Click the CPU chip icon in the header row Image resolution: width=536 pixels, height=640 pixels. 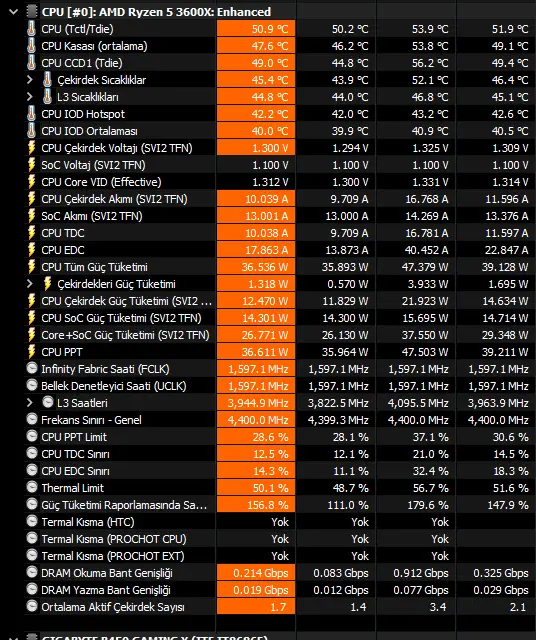31,12
